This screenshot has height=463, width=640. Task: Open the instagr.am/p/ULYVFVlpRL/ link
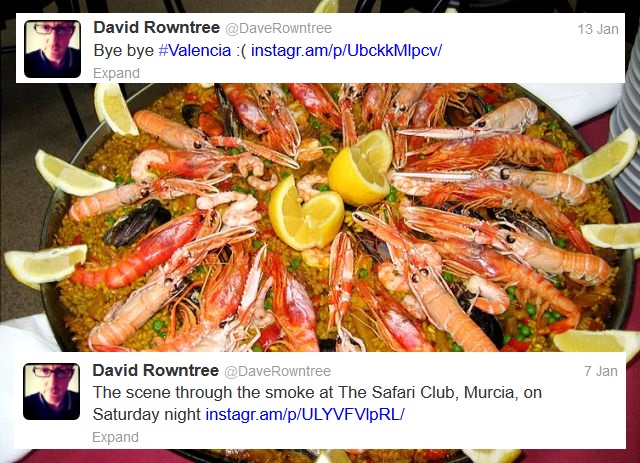point(305,414)
